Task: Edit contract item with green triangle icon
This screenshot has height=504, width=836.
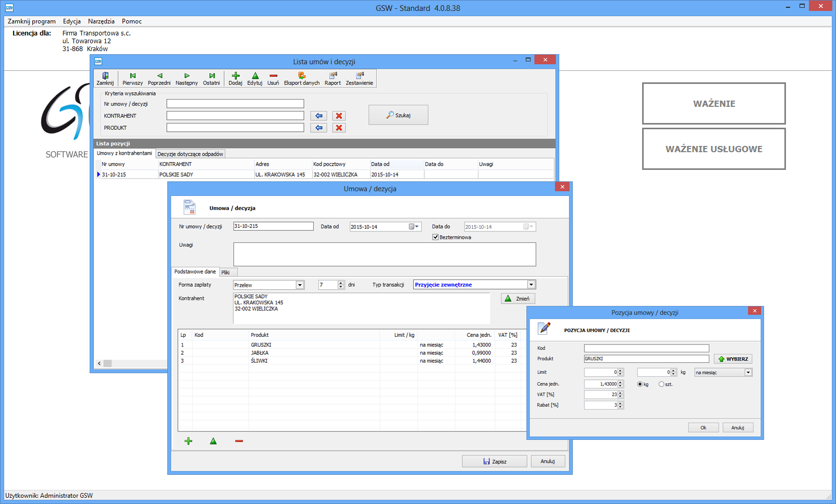Action: pyautogui.click(x=213, y=441)
